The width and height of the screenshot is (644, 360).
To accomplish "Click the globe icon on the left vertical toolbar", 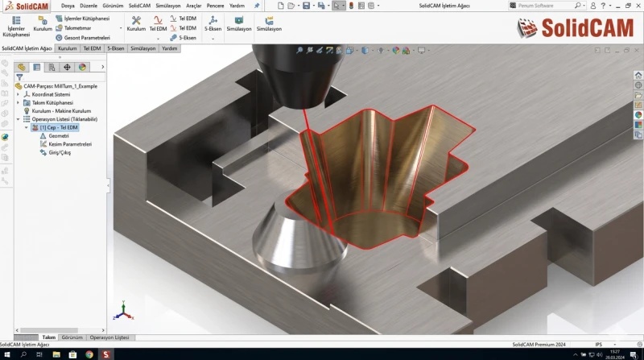I will [5, 137].
